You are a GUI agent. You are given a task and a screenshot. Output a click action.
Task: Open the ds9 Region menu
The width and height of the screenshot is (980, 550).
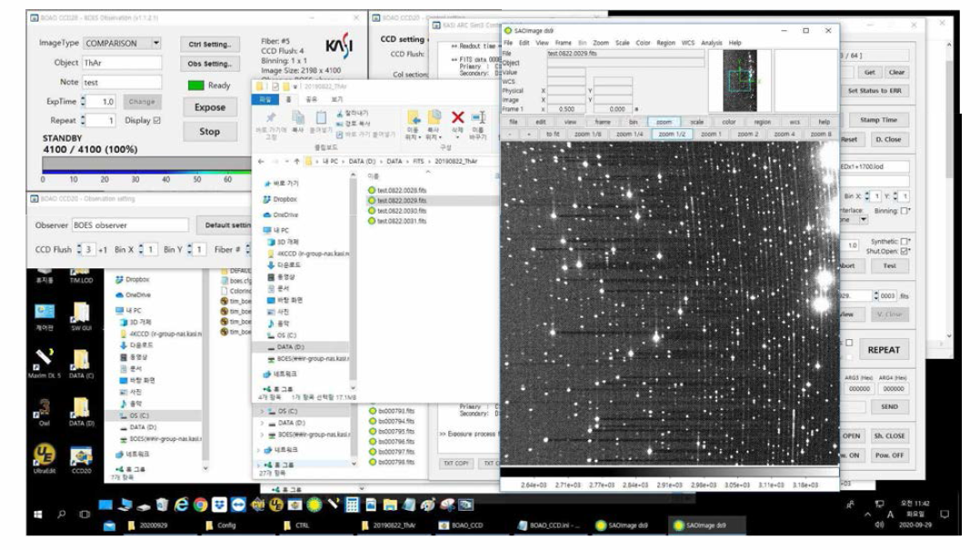665,43
